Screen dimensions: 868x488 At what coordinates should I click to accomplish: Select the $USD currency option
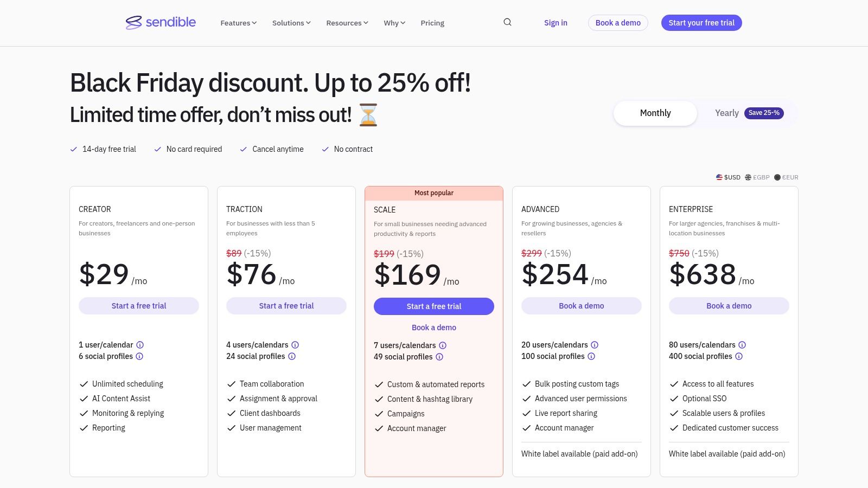coord(729,177)
